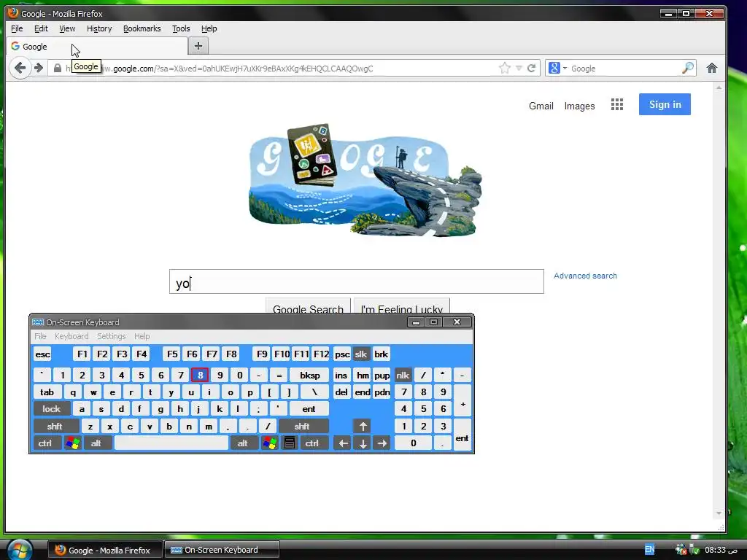The width and height of the screenshot is (747, 560).
Task: Go forward with Firefox forward arrow
Action: [39, 68]
